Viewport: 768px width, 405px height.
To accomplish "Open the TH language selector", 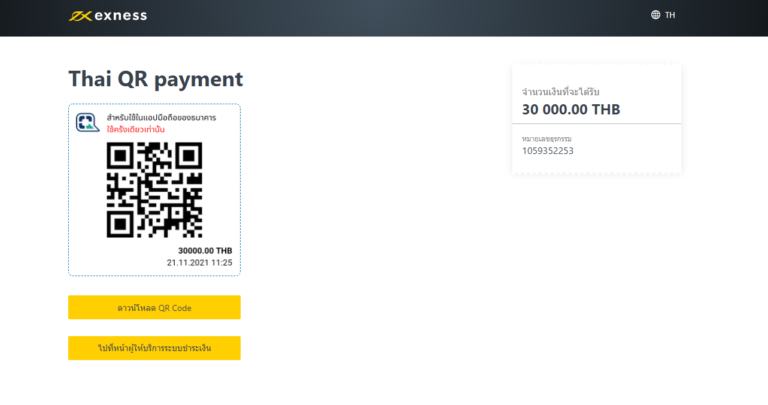I will (663, 15).
